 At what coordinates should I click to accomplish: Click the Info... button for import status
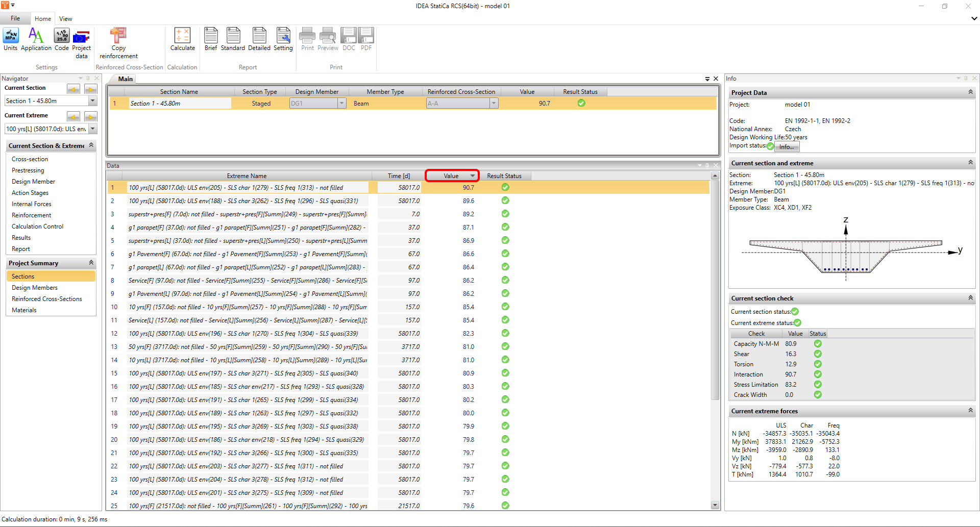(x=787, y=147)
